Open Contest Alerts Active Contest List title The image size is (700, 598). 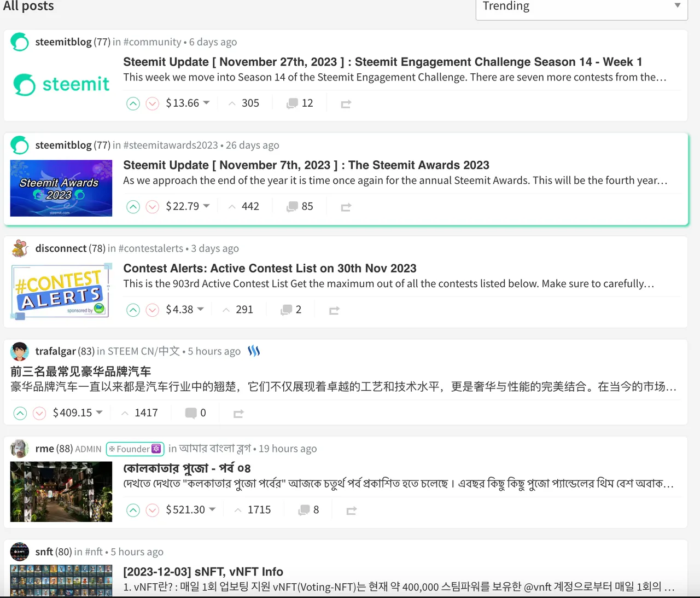[270, 269]
